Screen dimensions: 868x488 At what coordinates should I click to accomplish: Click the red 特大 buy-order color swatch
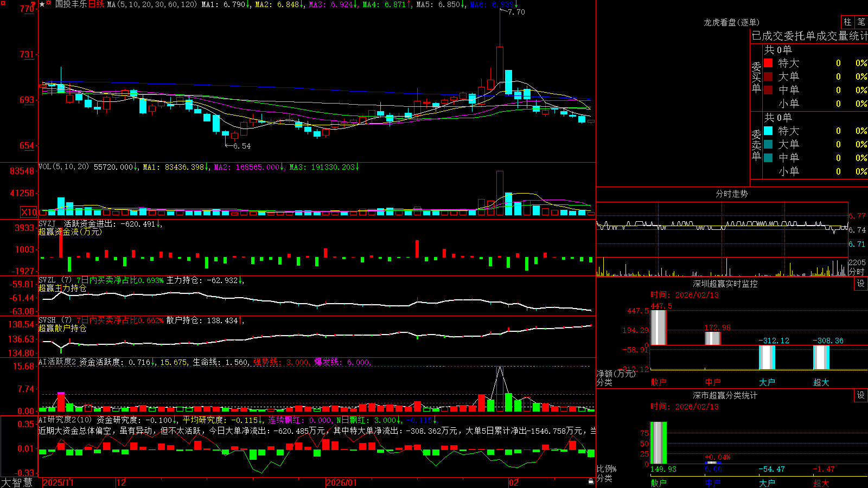click(768, 63)
